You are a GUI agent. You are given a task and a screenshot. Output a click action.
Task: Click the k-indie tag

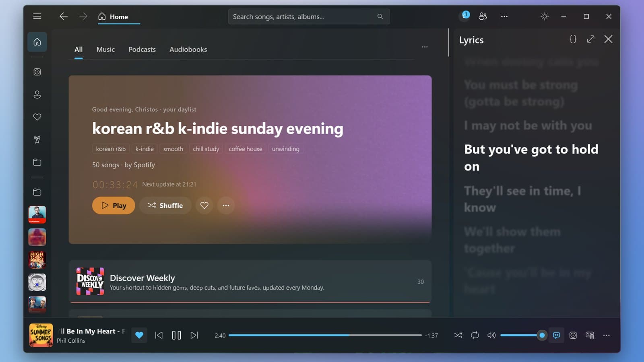pyautogui.click(x=144, y=149)
